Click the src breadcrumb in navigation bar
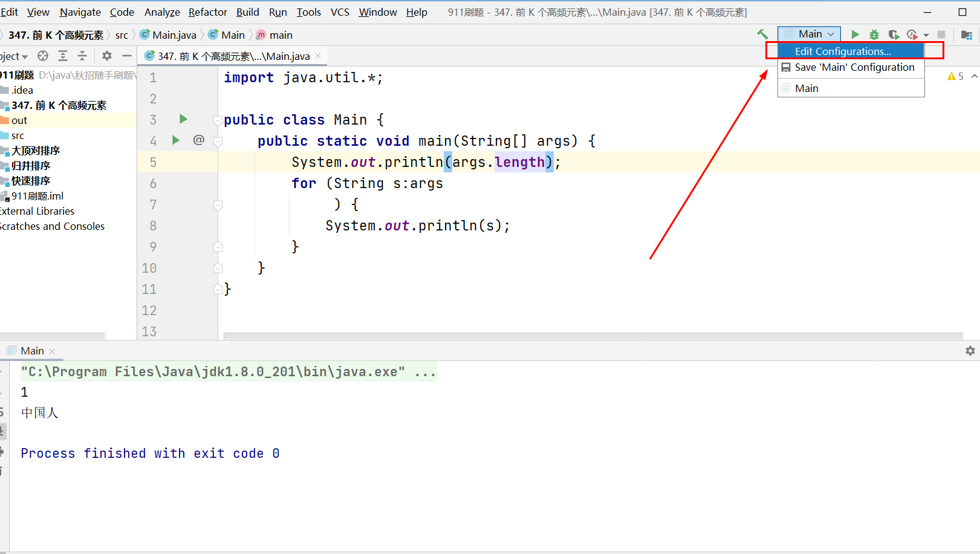Viewport: 980px width, 554px height. 122,35
